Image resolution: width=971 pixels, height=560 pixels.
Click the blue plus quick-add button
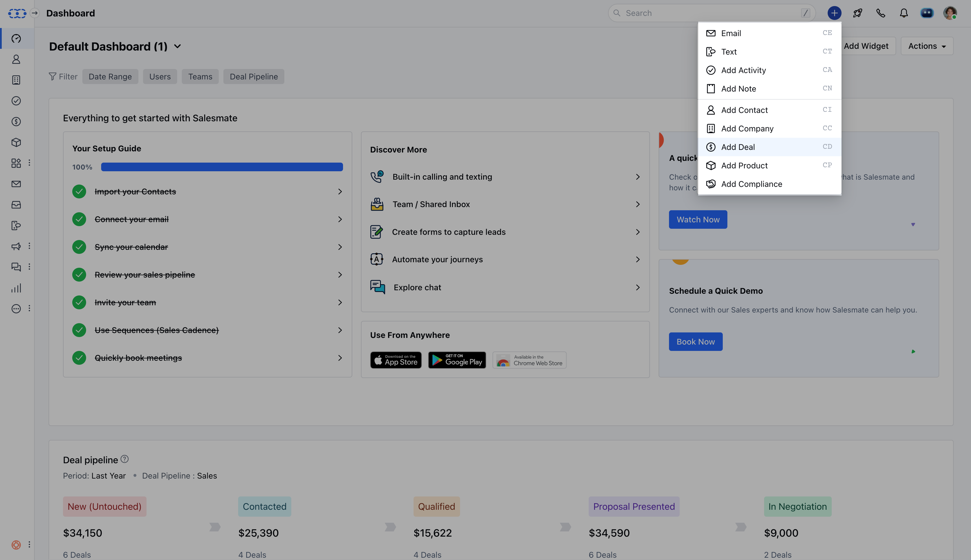[834, 13]
